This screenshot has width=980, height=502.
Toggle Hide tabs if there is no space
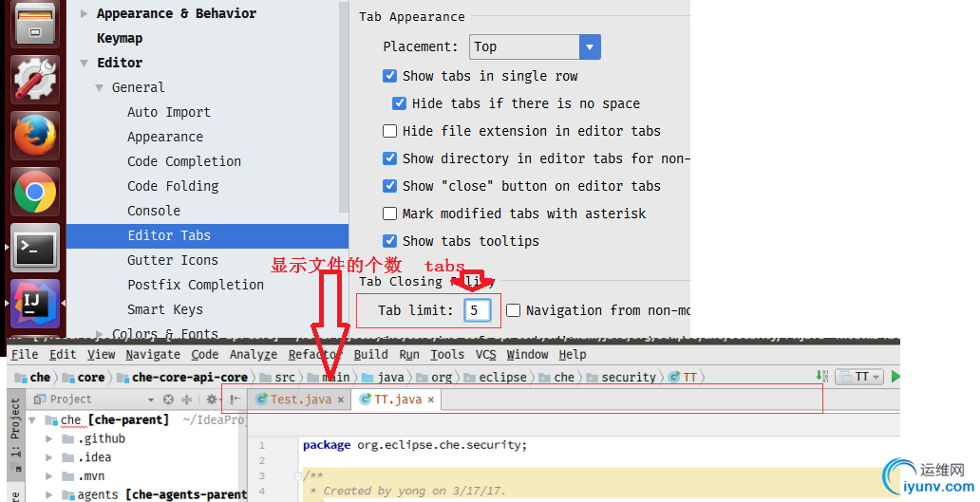point(399,103)
